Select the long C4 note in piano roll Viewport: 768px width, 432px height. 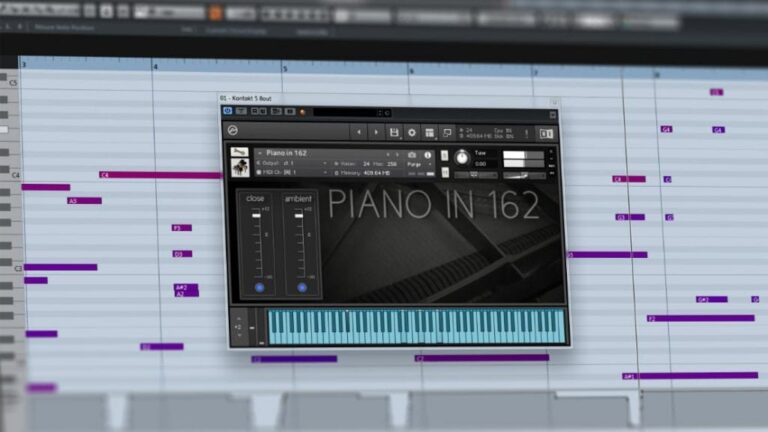(x=161, y=175)
